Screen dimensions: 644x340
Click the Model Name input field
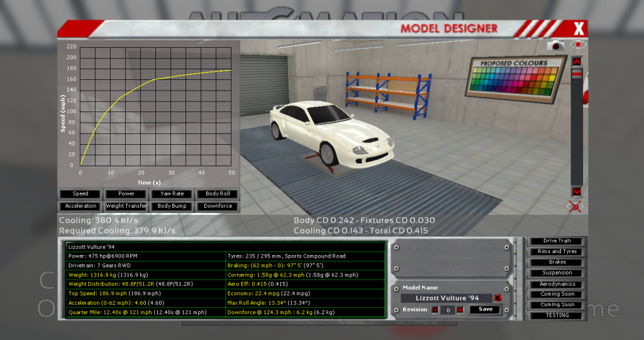[x=447, y=298]
